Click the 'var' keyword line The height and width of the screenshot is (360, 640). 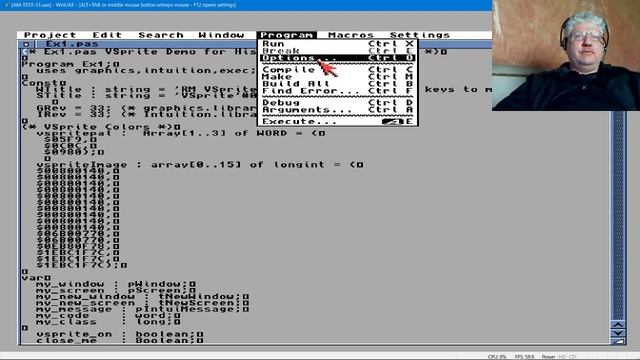coord(36,278)
